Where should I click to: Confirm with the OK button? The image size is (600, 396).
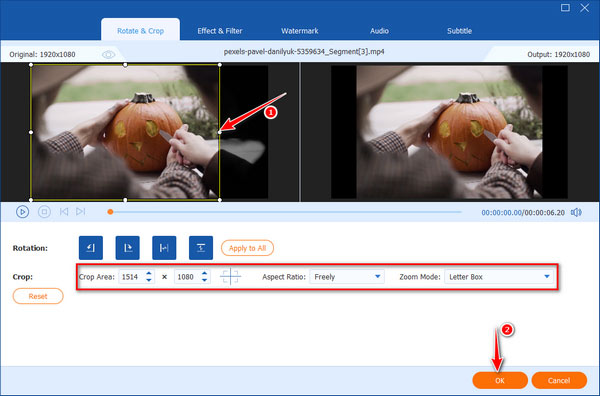pos(500,380)
